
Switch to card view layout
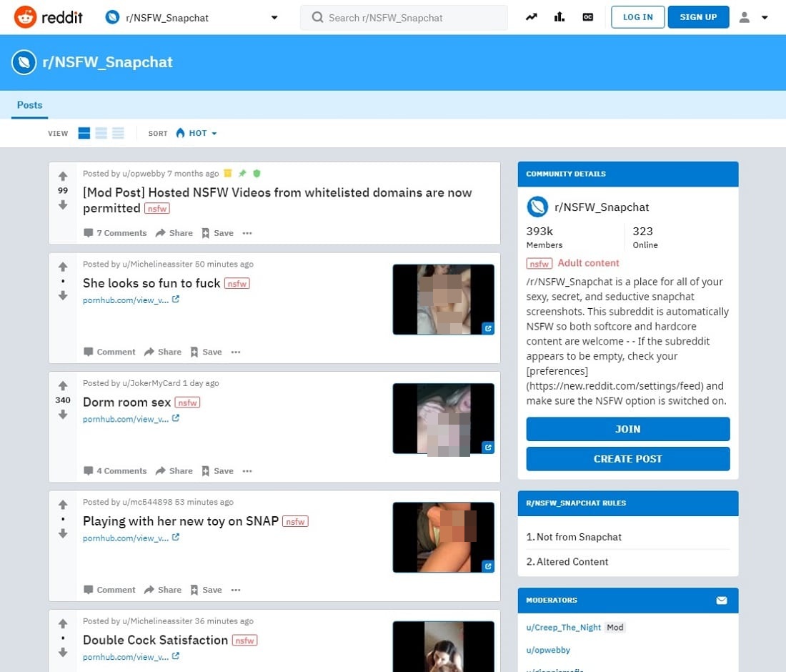click(84, 133)
